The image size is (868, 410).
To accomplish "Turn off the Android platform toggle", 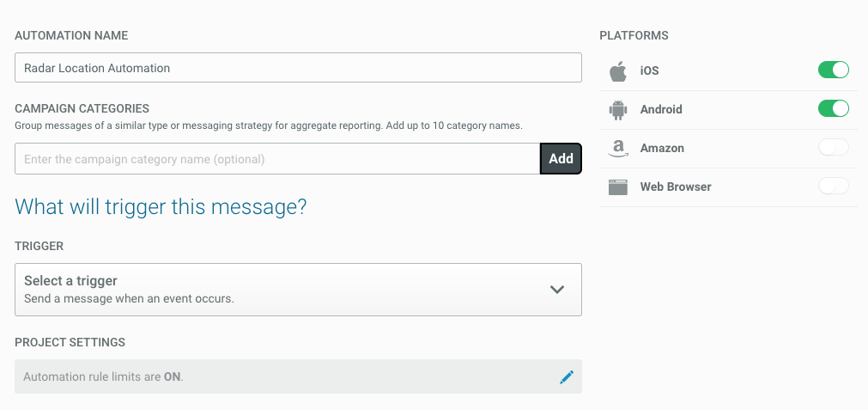I will pyautogui.click(x=833, y=109).
